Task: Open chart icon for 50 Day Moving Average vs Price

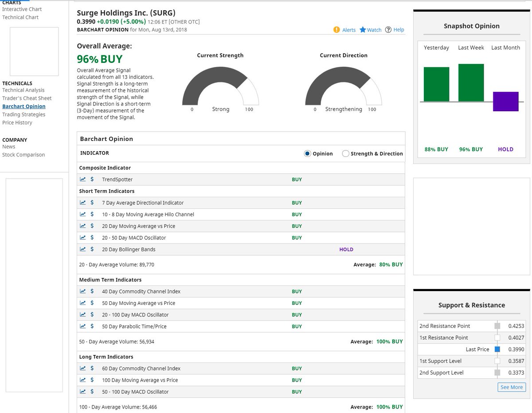Action: pos(83,303)
